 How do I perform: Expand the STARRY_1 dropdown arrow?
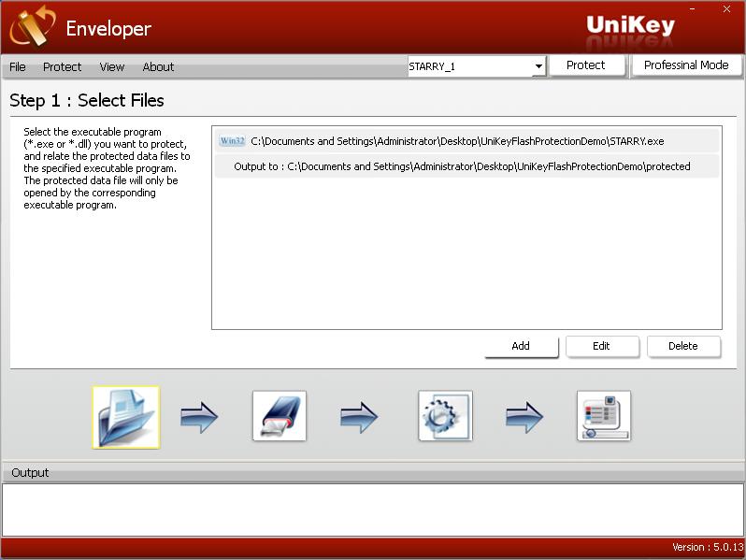coord(538,66)
